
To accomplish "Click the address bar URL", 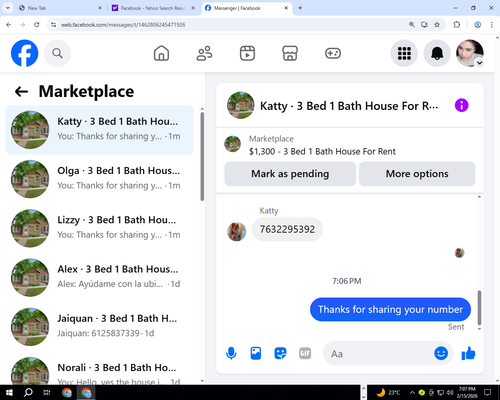I will click(123, 25).
